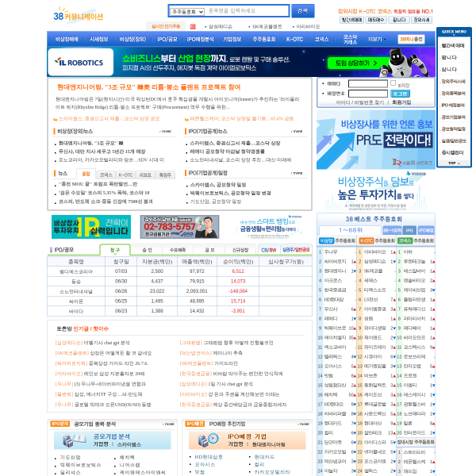476x476 pixels.
Task: Click the 로그인 button
Action: tap(400, 94)
